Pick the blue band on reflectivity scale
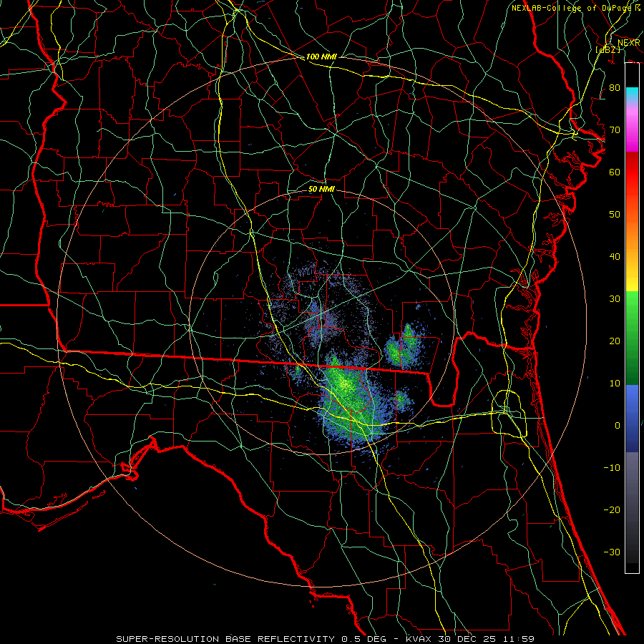644x644 pixels. [x=632, y=418]
